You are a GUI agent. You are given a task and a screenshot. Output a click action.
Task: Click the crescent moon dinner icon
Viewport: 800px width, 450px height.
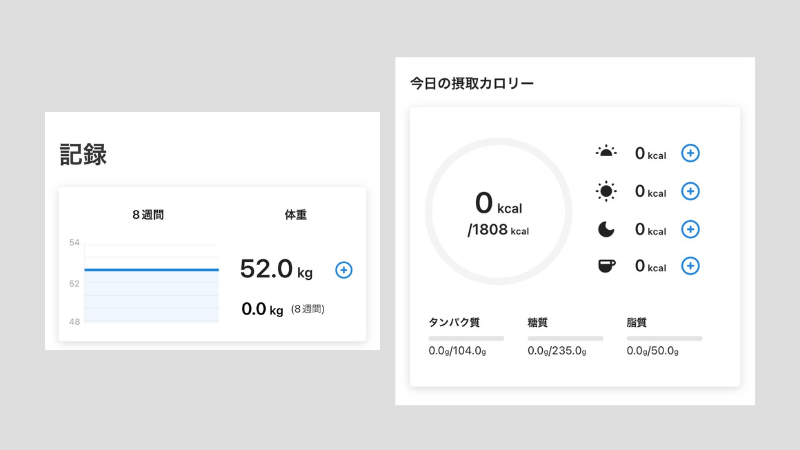[x=606, y=229]
